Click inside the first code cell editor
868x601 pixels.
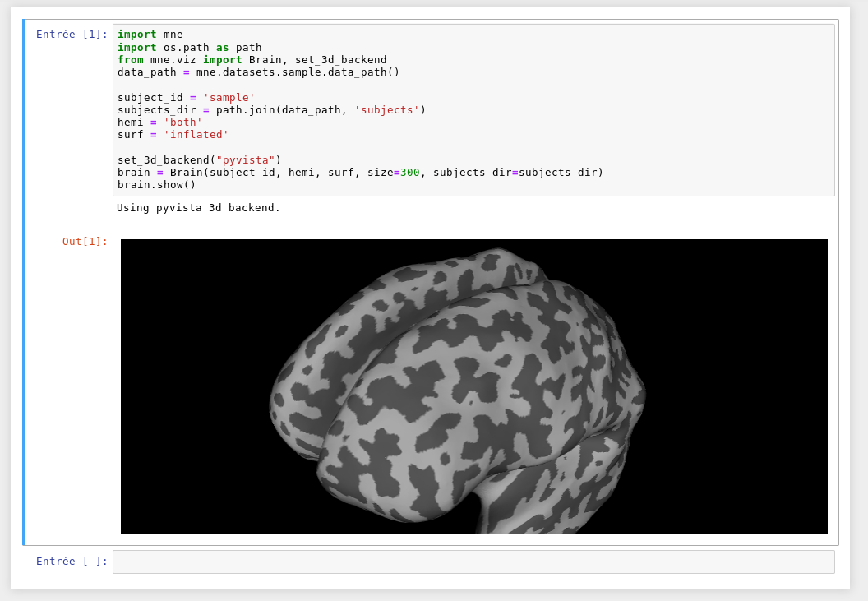coord(473,109)
